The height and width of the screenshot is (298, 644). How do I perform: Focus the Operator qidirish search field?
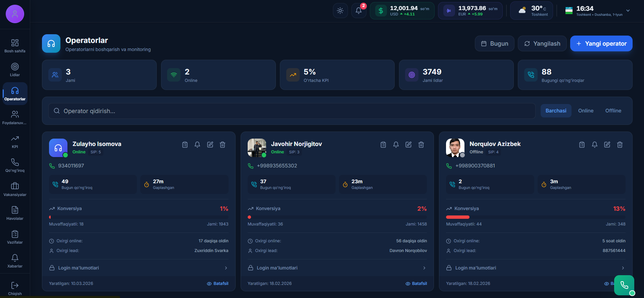pyautogui.click(x=292, y=111)
